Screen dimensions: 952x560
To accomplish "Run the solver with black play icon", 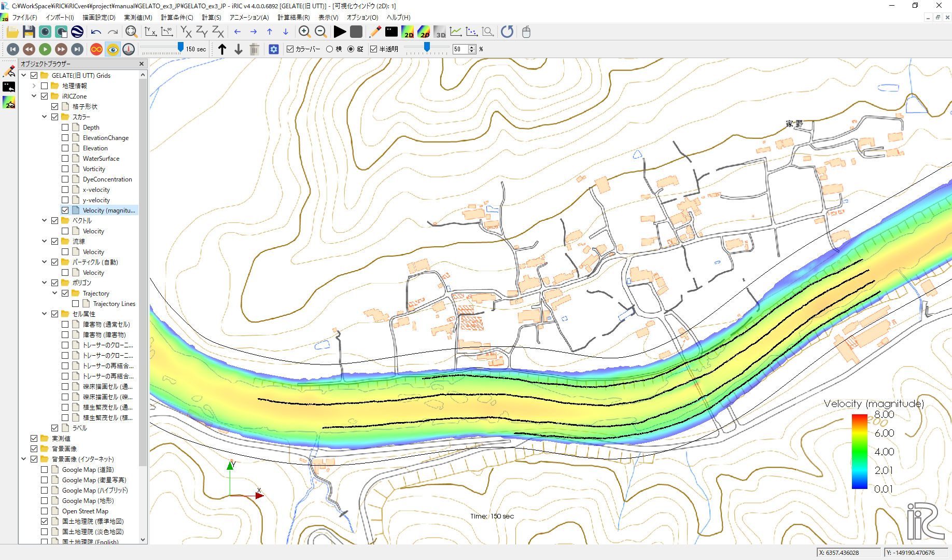I will 340,32.
